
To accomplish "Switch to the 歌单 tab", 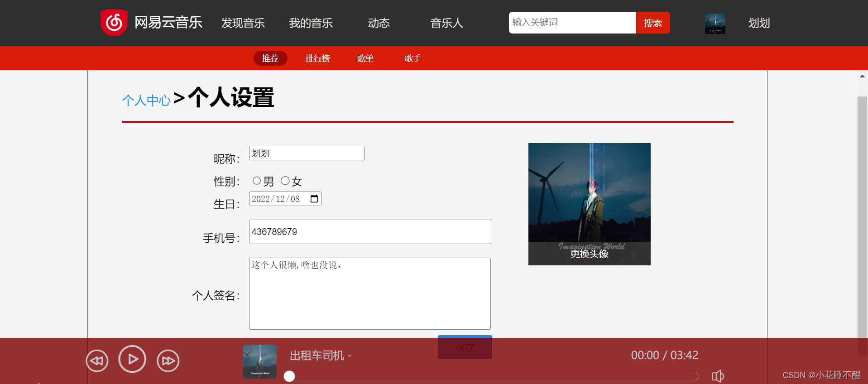I will coord(365,58).
